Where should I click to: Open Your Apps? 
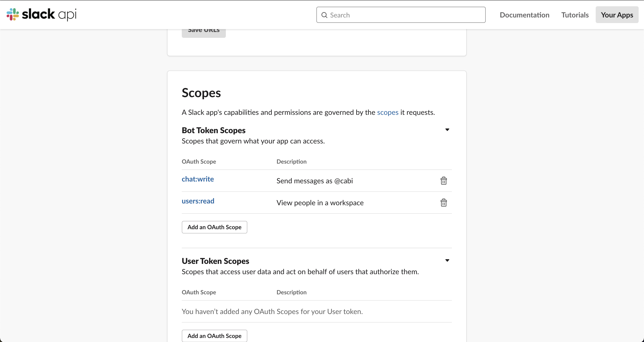click(617, 15)
